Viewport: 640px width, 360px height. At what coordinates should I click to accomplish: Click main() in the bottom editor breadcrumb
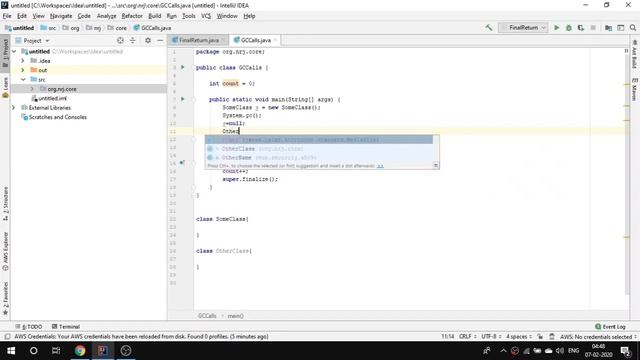[x=236, y=316]
